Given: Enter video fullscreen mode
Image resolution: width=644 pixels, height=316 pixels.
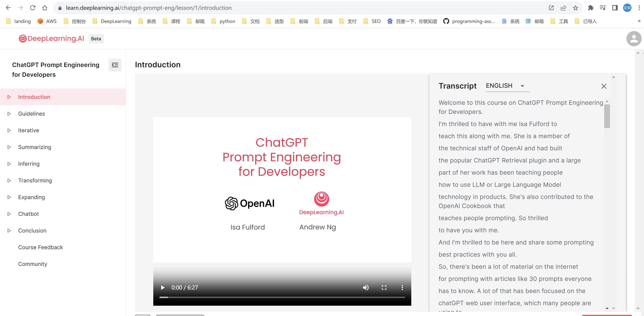Looking at the screenshot, I should tap(384, 287).
